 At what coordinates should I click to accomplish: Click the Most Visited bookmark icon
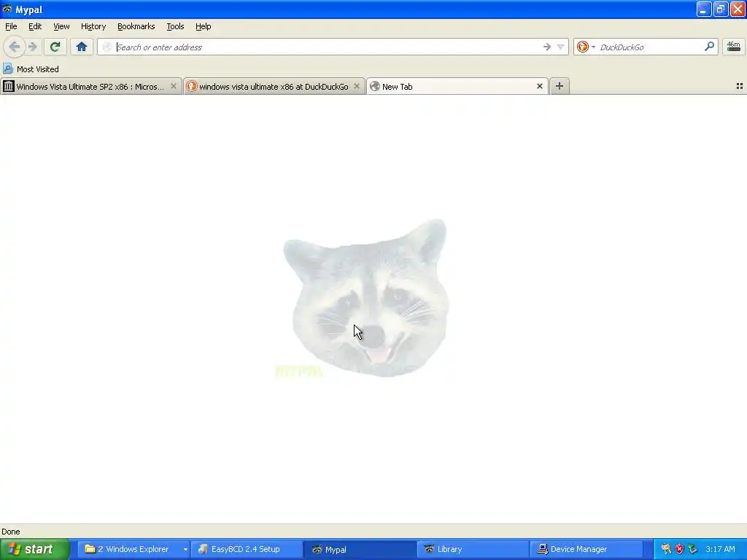[7, 69]
